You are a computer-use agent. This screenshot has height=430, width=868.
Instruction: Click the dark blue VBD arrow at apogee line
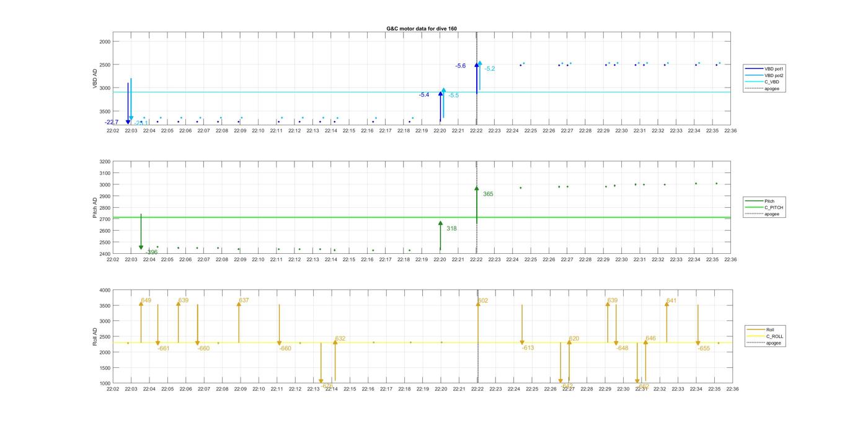[x=477, y=78]
